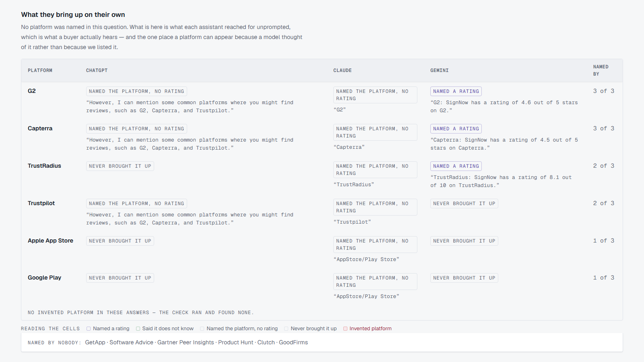Click Gemini's "Named a rating" badge for Capterra
The image size is (644, 362).
click(x=456, y=129)
